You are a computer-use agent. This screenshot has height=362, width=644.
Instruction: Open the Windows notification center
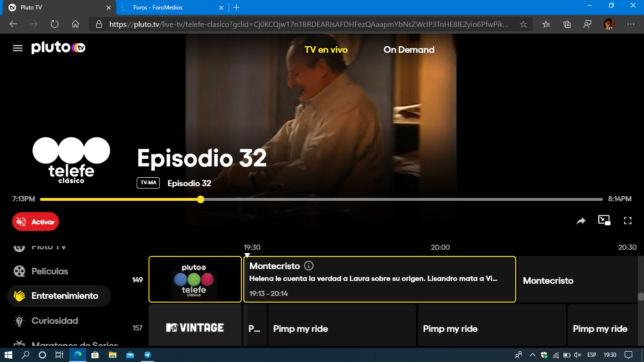coord(628,355)
